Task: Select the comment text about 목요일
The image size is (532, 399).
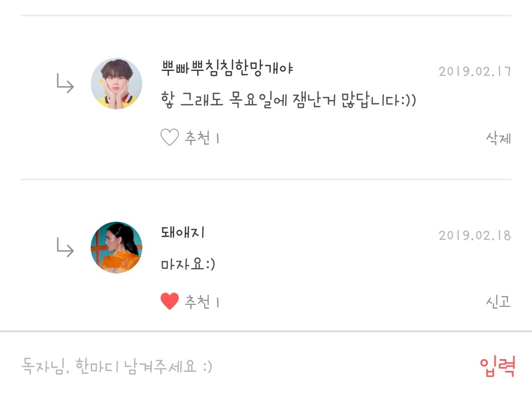Action: click(x=289, y=100)
